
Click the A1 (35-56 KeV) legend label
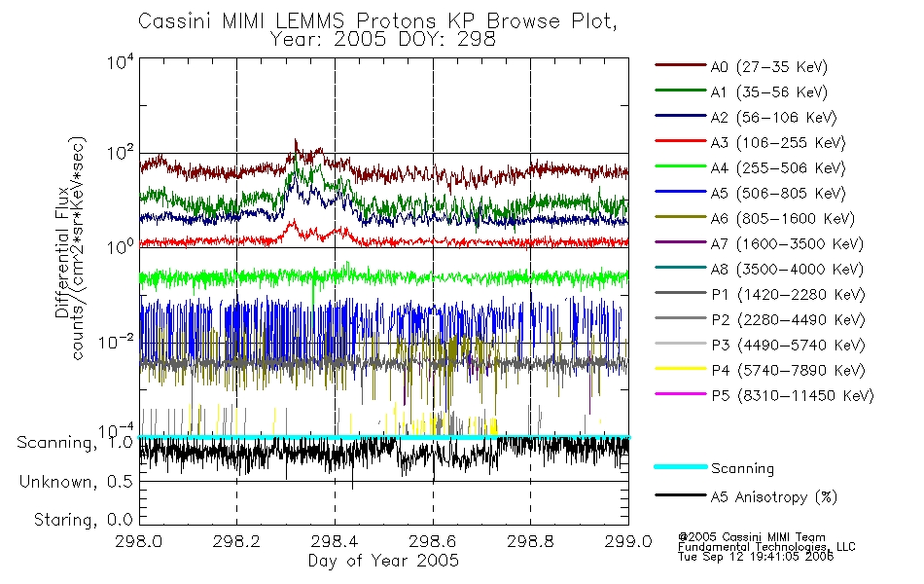pos(768,92)
